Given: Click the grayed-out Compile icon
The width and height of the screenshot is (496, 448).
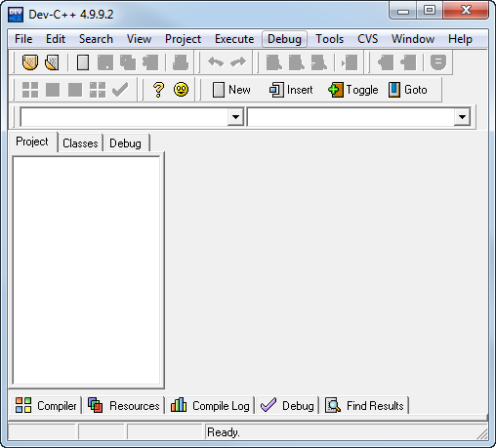Looking at the screenshot, I should pos(30,90).
